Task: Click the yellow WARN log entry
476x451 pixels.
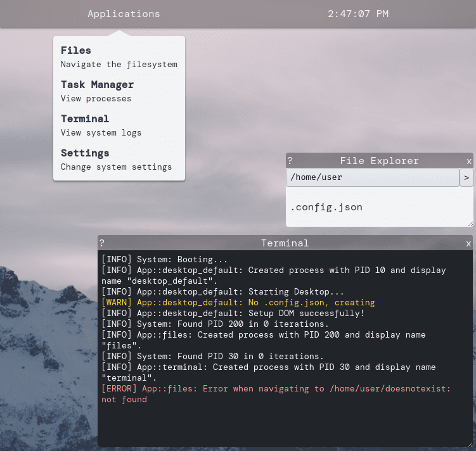Action: tap(238, 303)
